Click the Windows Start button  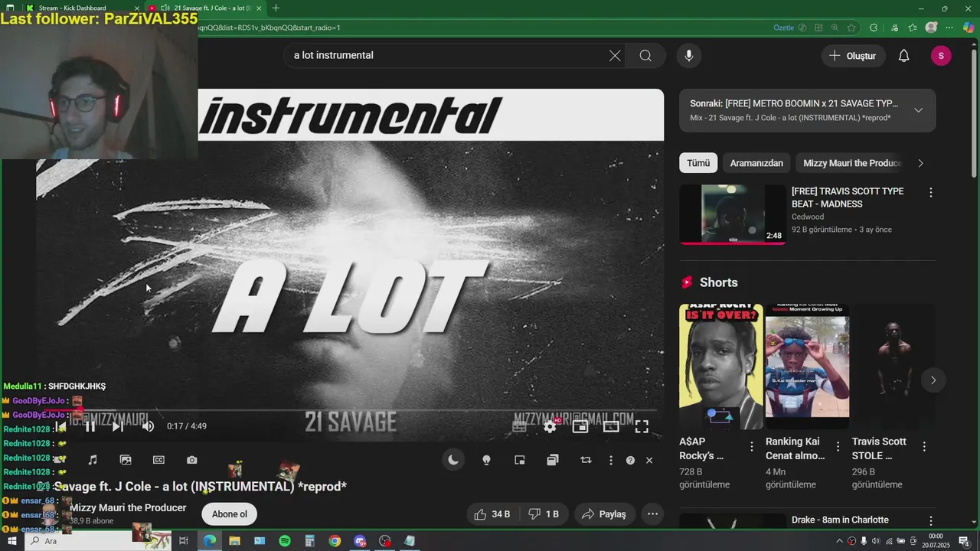(x=12, y=541)
